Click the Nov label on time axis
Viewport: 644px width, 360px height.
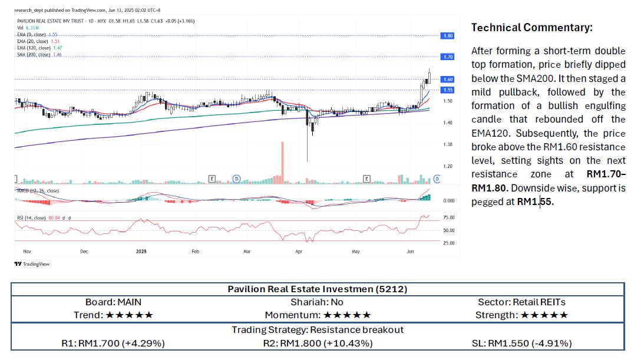[27, 251]
